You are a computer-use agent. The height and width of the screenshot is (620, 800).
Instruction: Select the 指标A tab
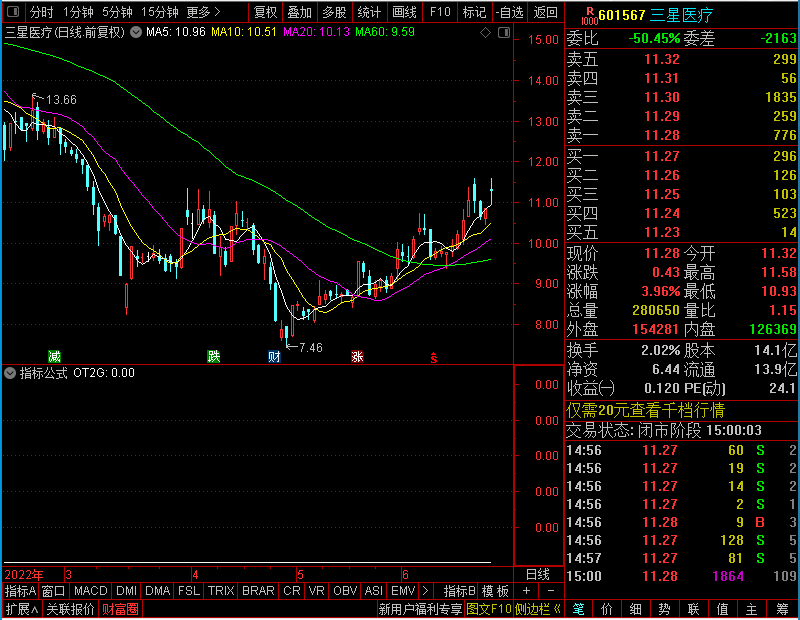pyautogui.click(x=20, y=591)
